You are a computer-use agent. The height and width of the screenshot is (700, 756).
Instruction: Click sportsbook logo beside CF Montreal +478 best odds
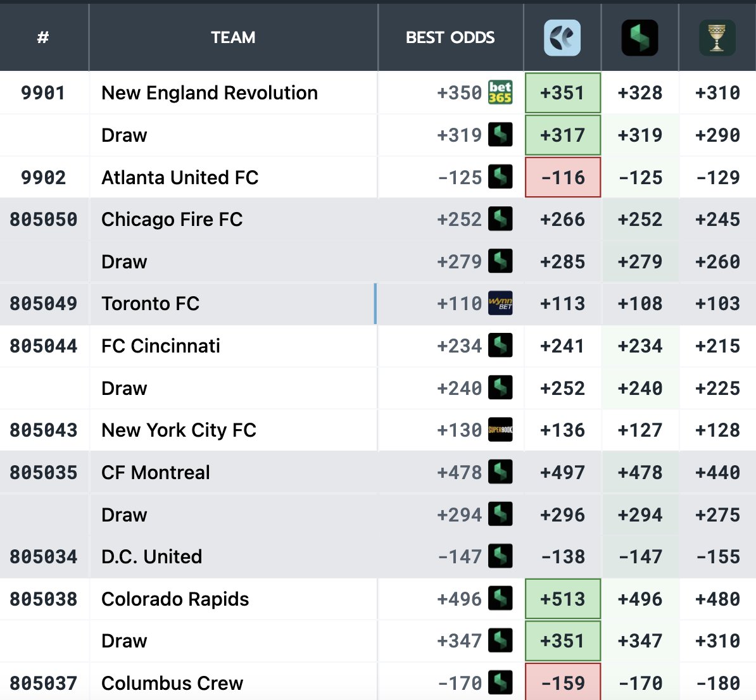click(500, 472)
